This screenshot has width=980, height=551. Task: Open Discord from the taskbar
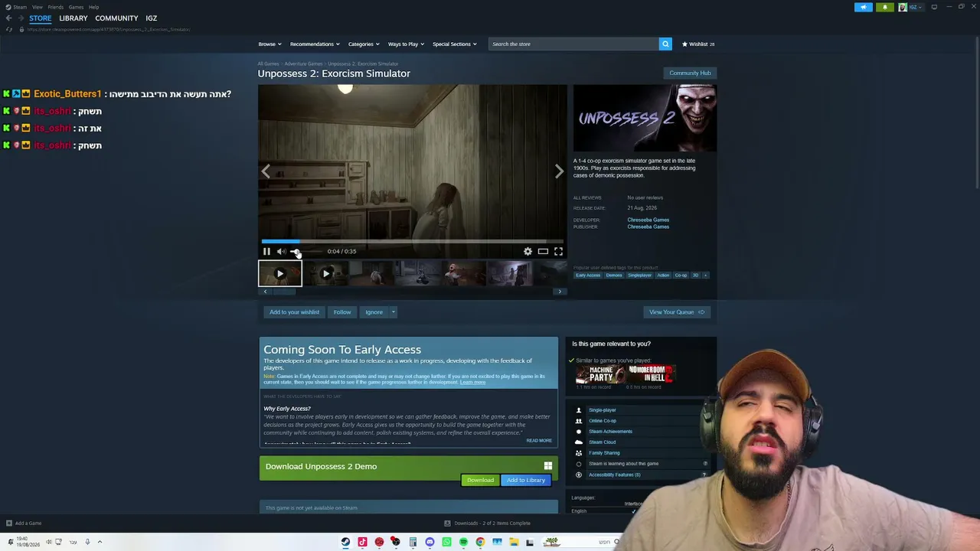coord(430,542)
